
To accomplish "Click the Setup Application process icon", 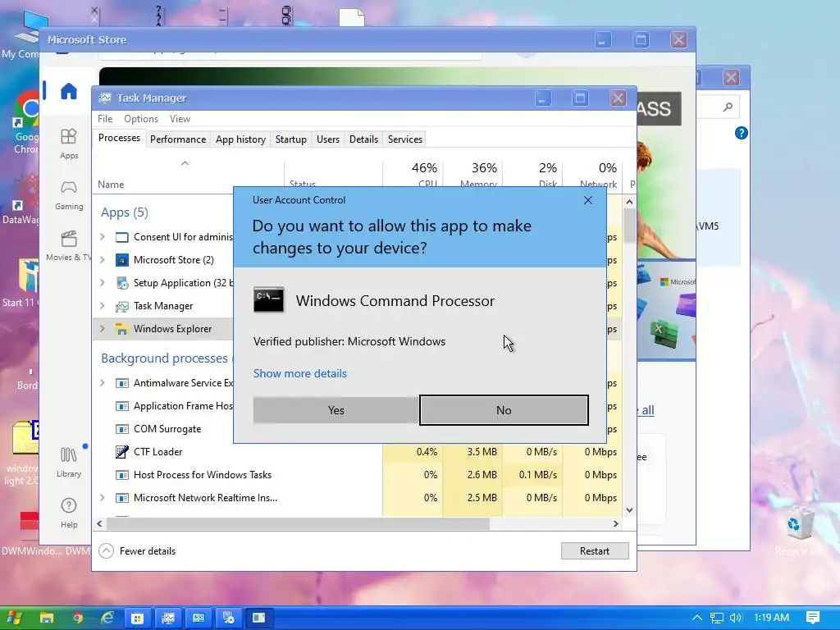I will 122,283.
